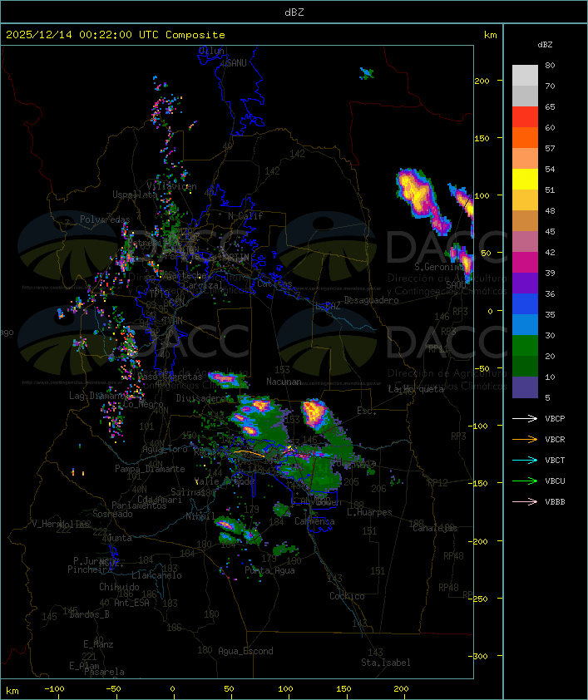Select the magenta 39-42 dBZ swatch
Viewport: 588px width, 700px height.
click(525, 262)
